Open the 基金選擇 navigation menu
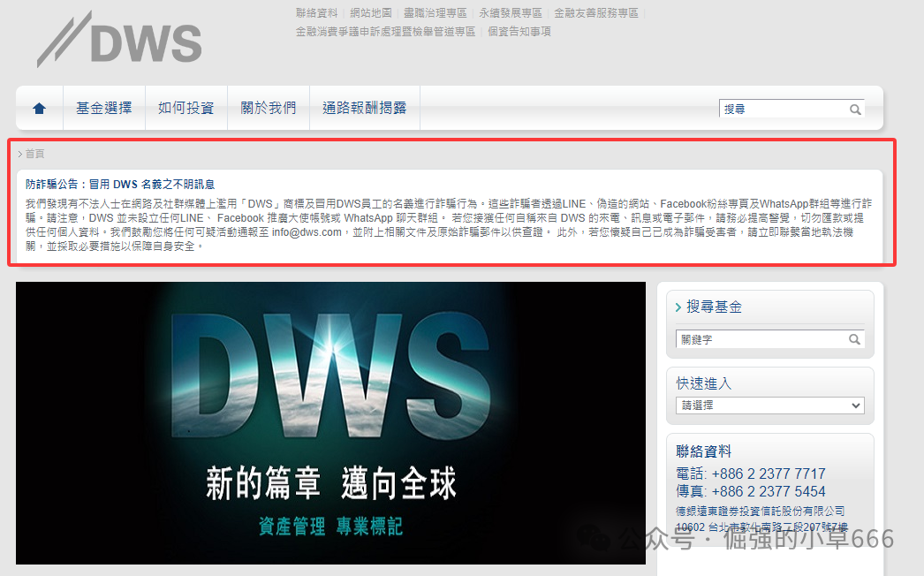This screenshot has width=924, height=576. [103, 108]
